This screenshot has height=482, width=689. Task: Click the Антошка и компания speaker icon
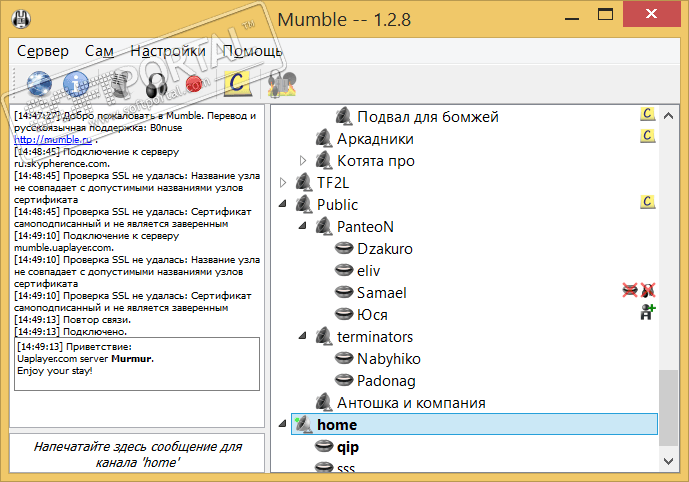(x=323, y=402)
